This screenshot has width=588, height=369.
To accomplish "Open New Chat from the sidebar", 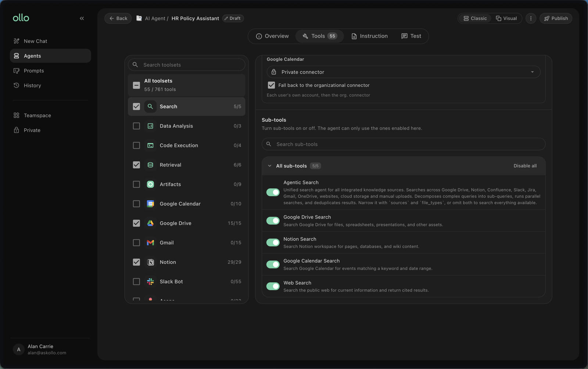I will pos(50,41).
